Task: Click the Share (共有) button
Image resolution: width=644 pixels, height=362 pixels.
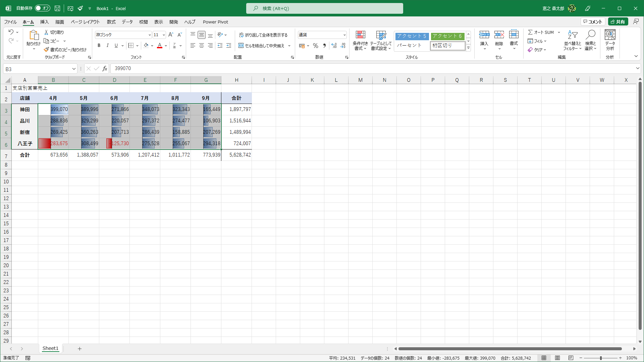Action: click(618, 22)
